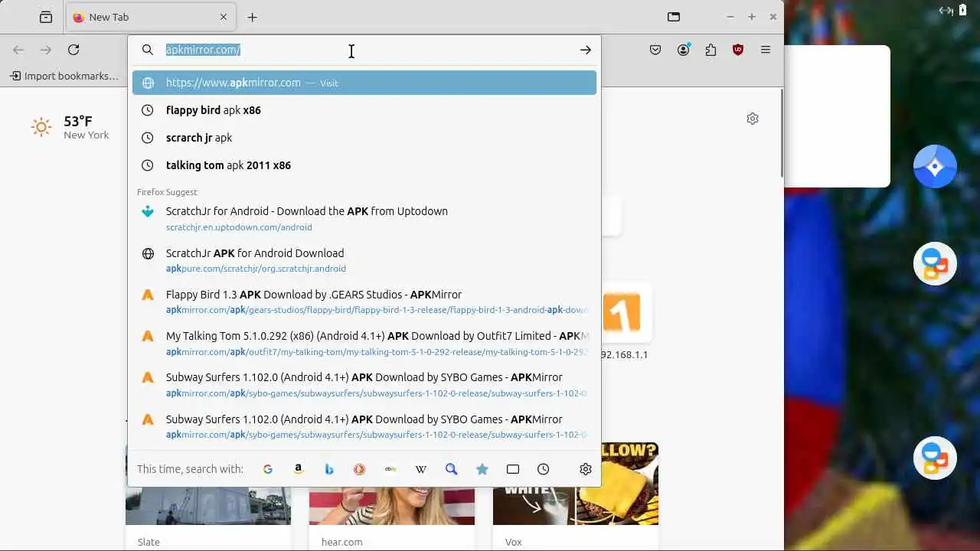Select 'flappy bird apk x86' history suggestion
The height and width of the screenshot is (551, 980).
pyautogui.click(x=364, y=110)
